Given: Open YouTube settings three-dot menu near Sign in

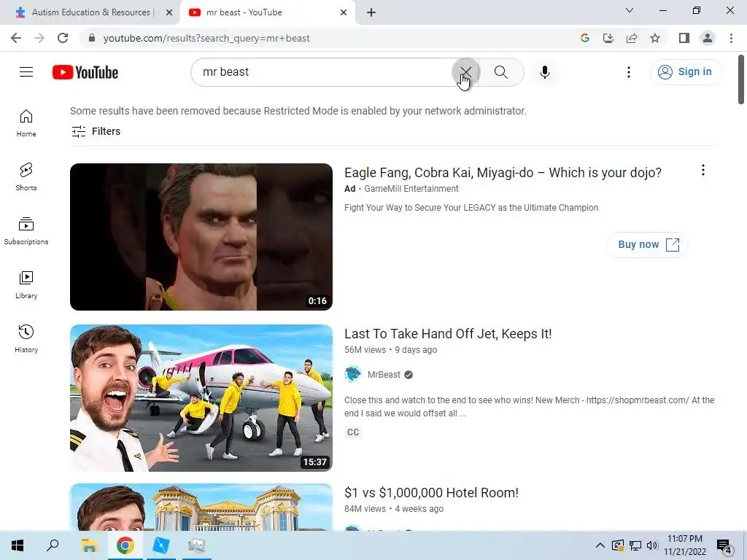Looking at the screenshot, I should (x=628, y=72).
